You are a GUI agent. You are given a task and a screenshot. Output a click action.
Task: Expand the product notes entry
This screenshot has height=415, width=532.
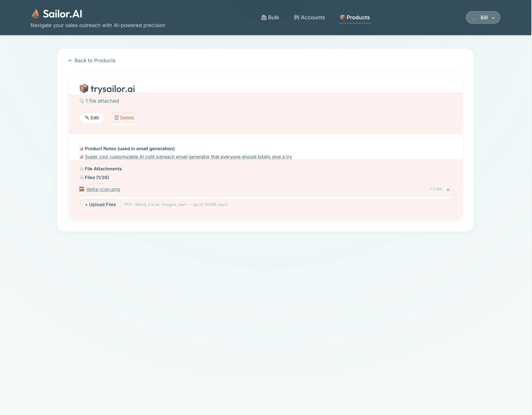pos(188,157)
